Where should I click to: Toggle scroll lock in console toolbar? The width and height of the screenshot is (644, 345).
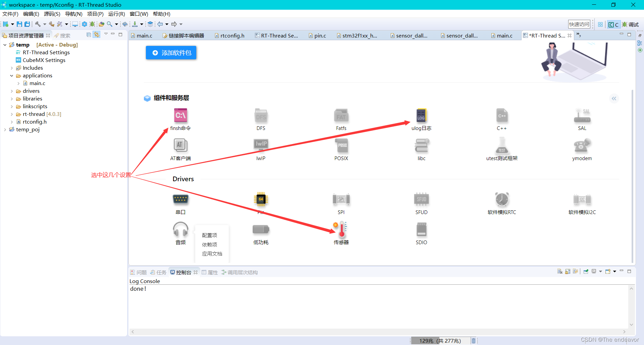pos(568,272)
